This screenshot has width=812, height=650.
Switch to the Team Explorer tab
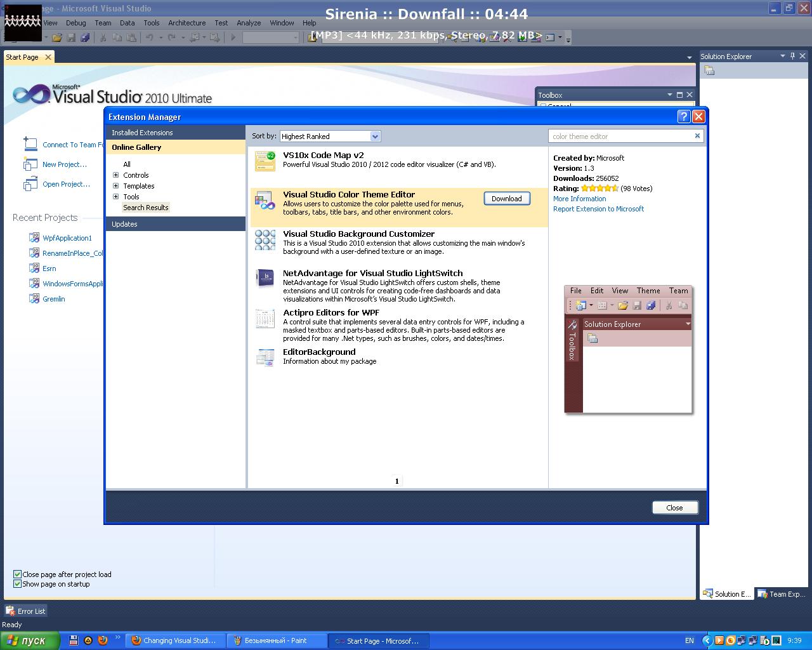click(782, 594)
